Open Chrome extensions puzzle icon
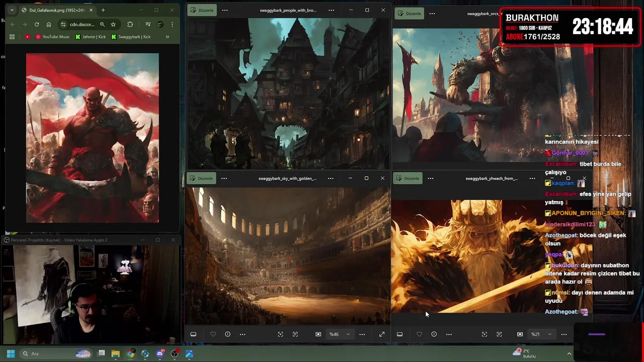Screen dimensions: 644x362 point(130,24)
